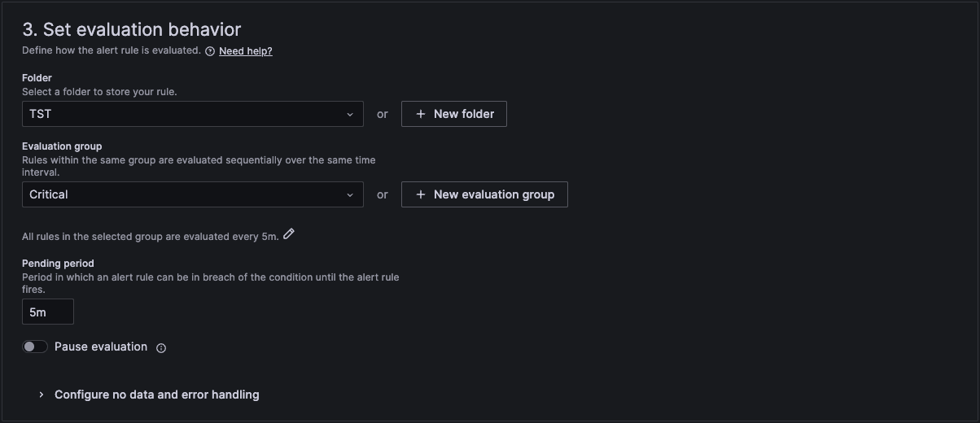Click the Pending period field label

point(58,264)
